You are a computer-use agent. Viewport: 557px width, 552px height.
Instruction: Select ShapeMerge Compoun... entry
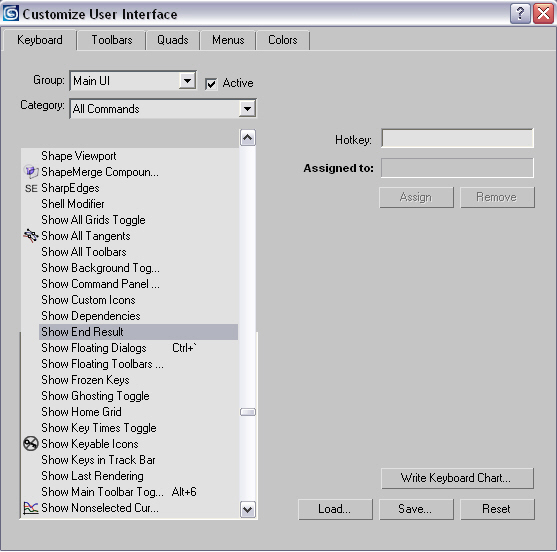(x=100, y=172)
